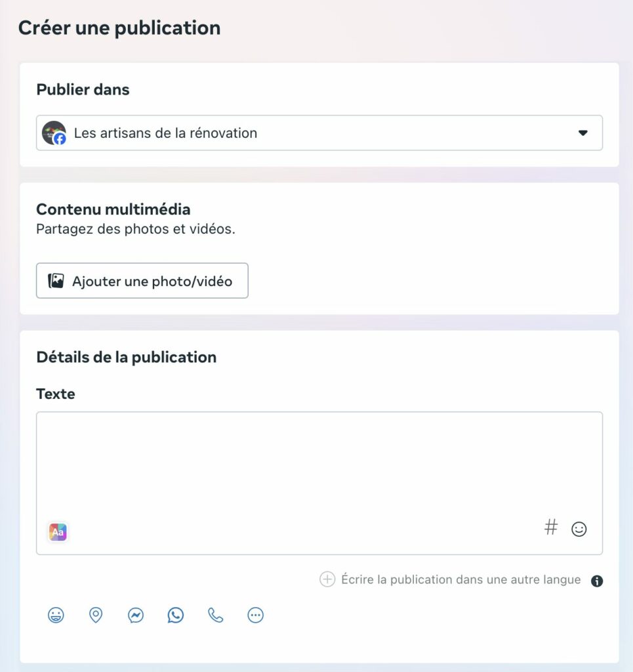Open more options with the ellipsis icon

(255, 615)
